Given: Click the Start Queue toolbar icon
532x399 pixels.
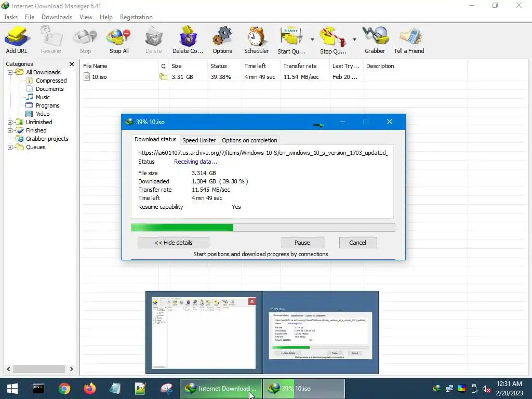Looking at the screenshot, I should (x=291, y=39).
